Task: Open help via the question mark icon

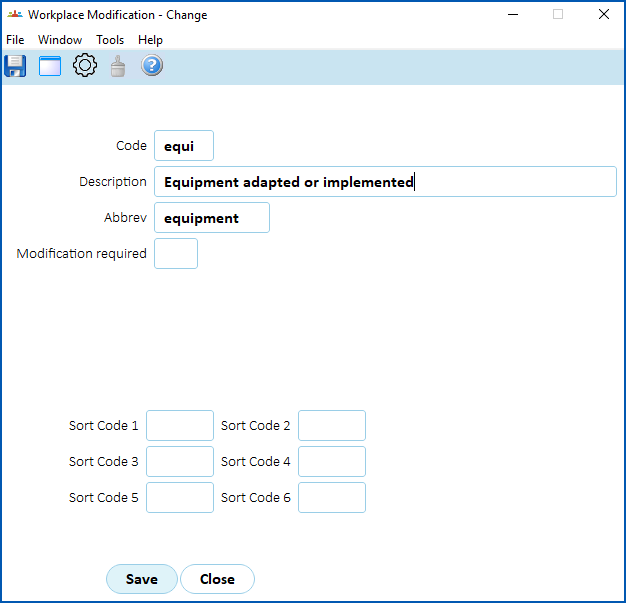Action: tap(152, 65)
